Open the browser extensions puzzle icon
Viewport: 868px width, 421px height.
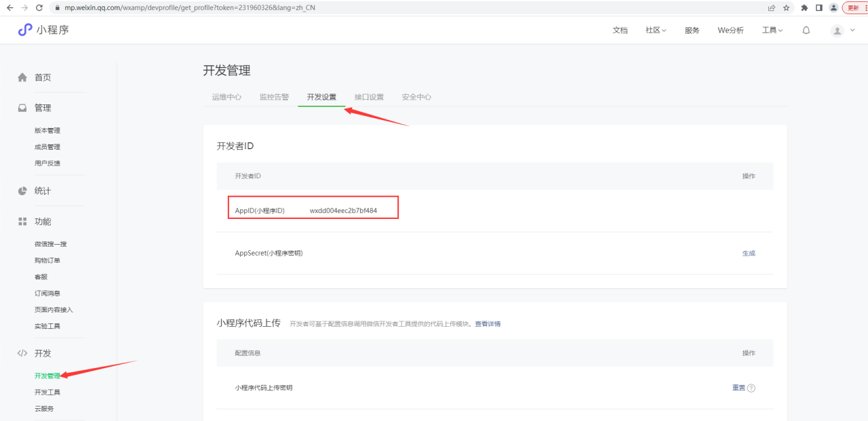[804, 7]
